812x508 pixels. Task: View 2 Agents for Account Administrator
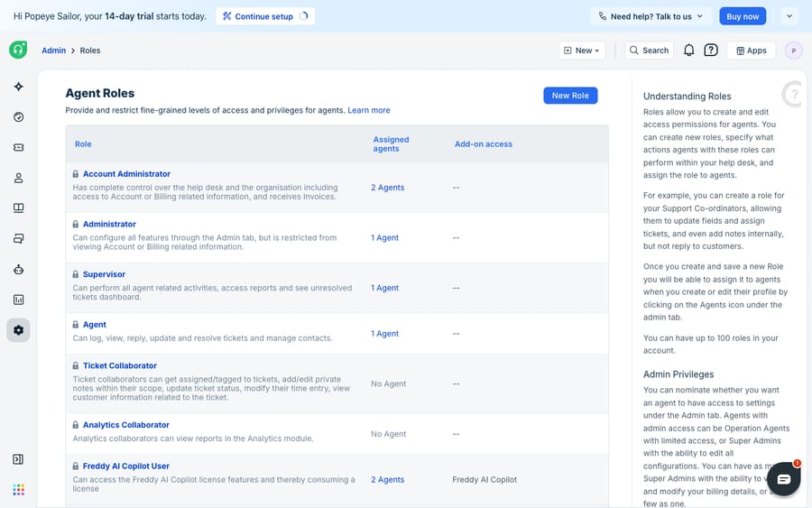pos(387,188)
